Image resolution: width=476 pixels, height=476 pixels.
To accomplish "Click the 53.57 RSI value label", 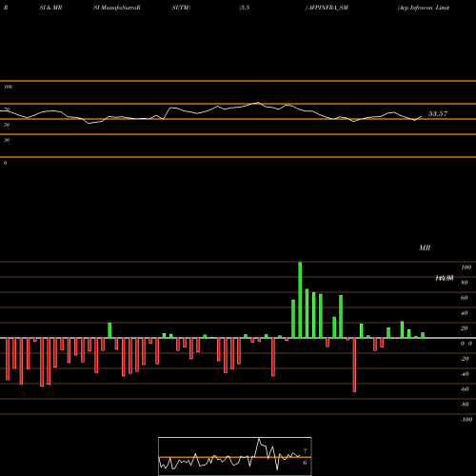I will click(438, 113).
